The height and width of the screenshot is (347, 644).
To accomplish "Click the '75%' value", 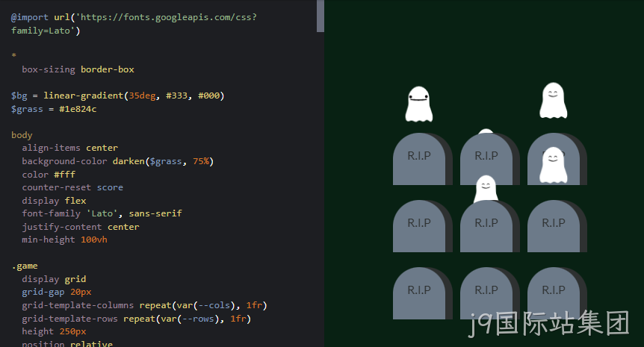I will pyautogui.click(x=201, y=161).
